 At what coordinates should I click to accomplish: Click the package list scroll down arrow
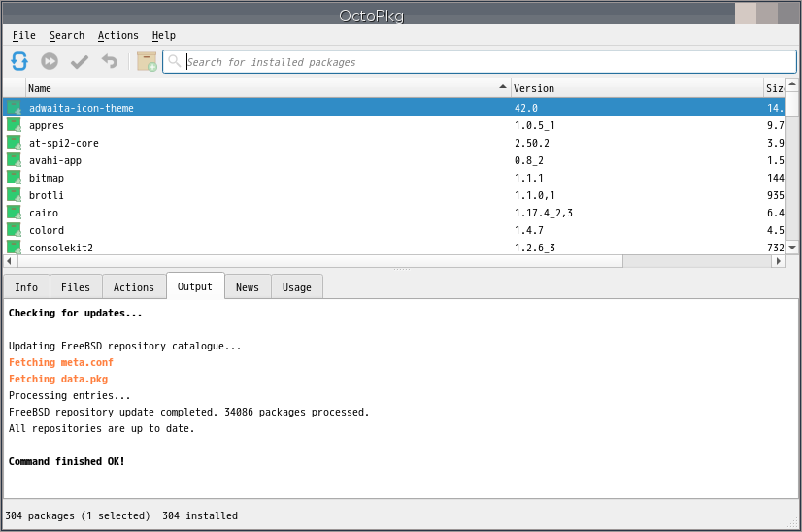tap(792, 248)
